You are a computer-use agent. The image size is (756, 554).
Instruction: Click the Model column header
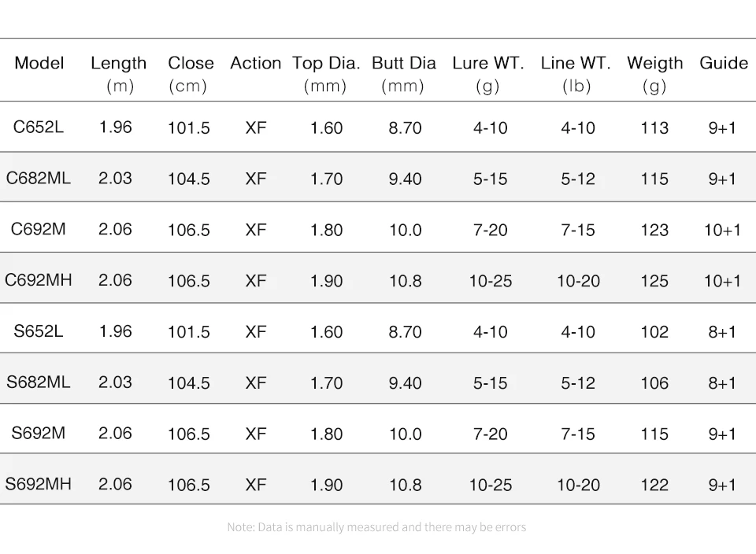tap(39, 63)
